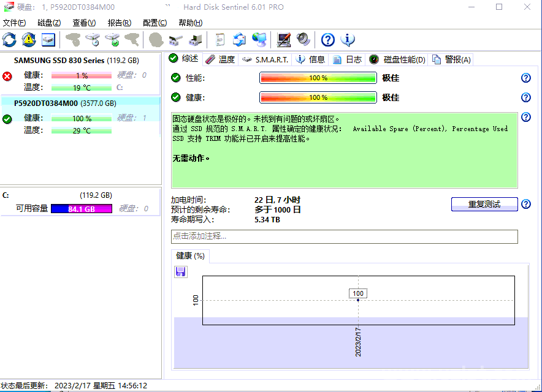Click the 29 °C temperature bar
Image resolution: width=542 pixels, height=392 pixels.
pos(82,130)
